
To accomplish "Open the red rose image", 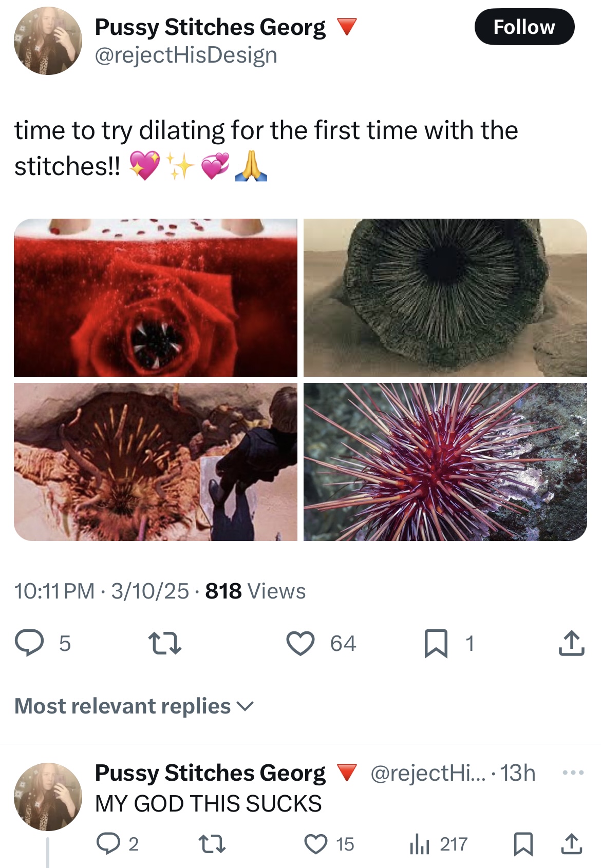I will (x=156, y=298).
